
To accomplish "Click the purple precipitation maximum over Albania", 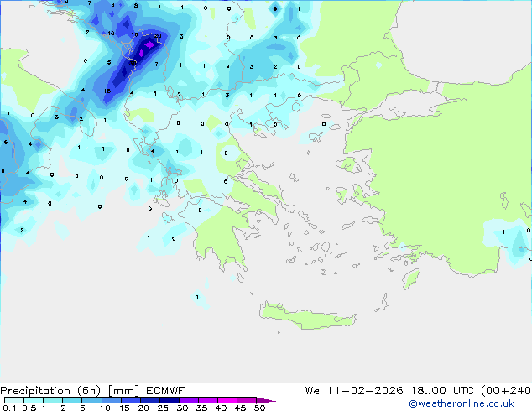I will point(149,44).
